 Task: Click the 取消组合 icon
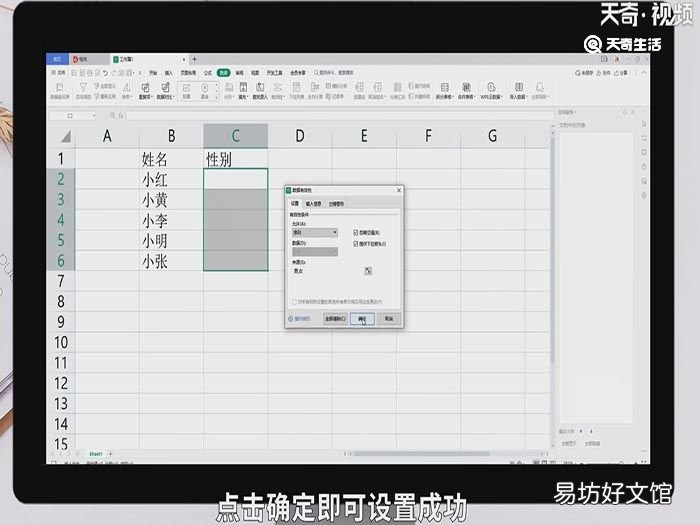coord(377,91)
